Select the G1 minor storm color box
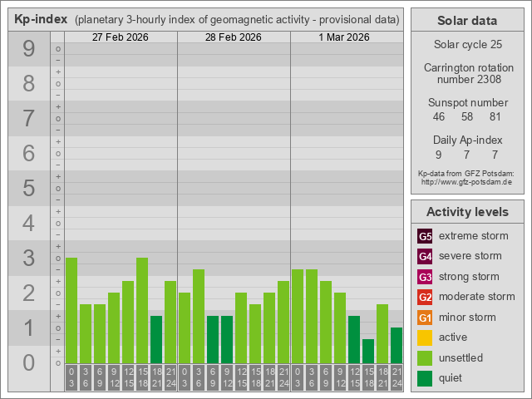532x399 pixels. (425, 318)
